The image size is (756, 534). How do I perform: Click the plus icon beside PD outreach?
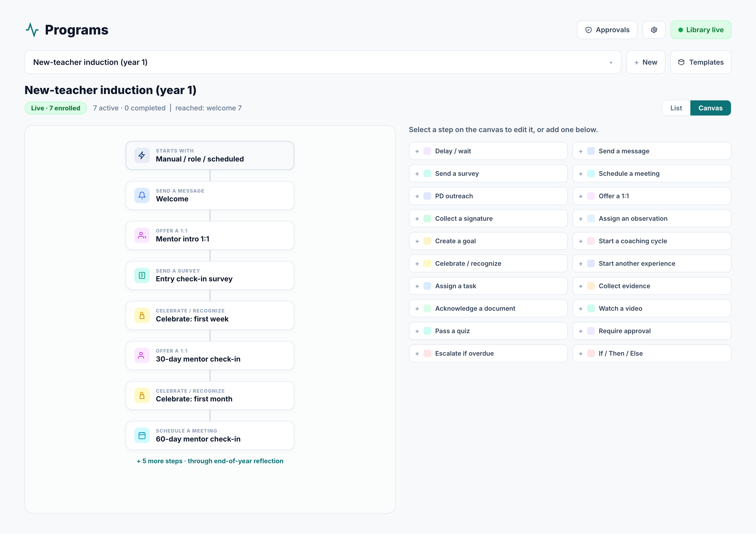point(417,196)
